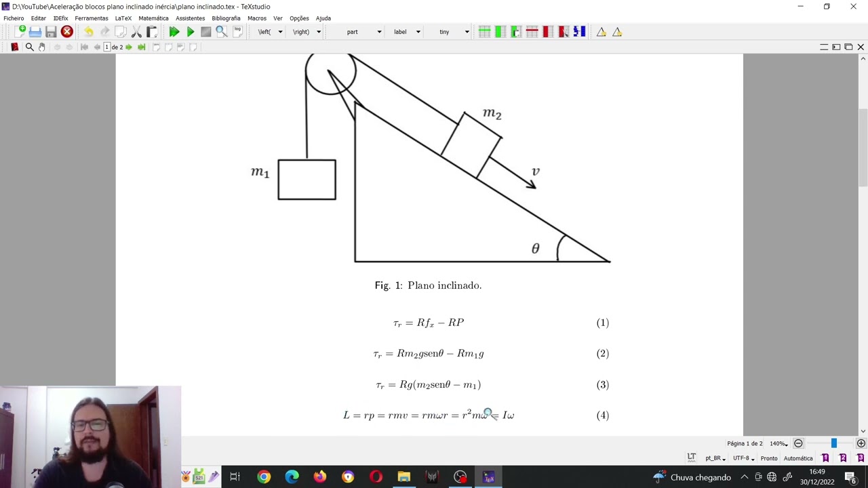Screen dimensions: 868x488
Task: Open Firefox from the taskbar
Action: [319, 477]
